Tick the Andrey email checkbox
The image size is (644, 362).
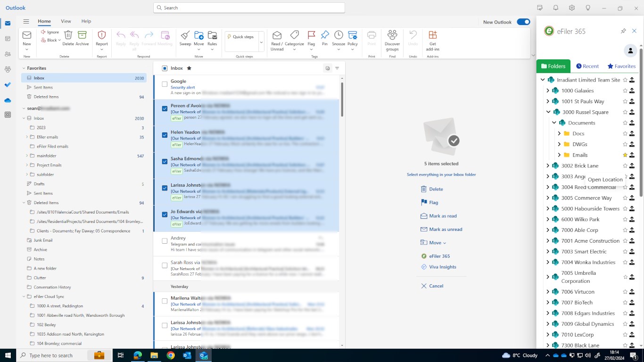165,241
